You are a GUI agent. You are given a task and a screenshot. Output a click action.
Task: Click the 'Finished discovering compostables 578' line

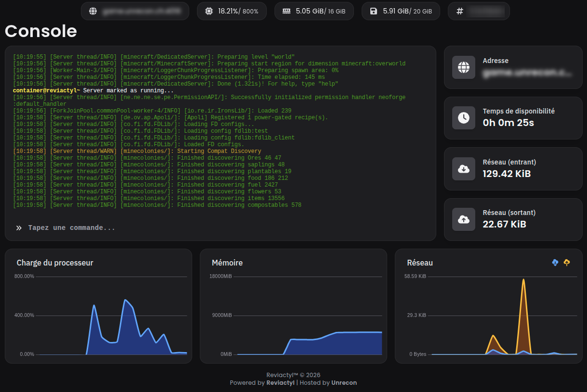(157, 205)
